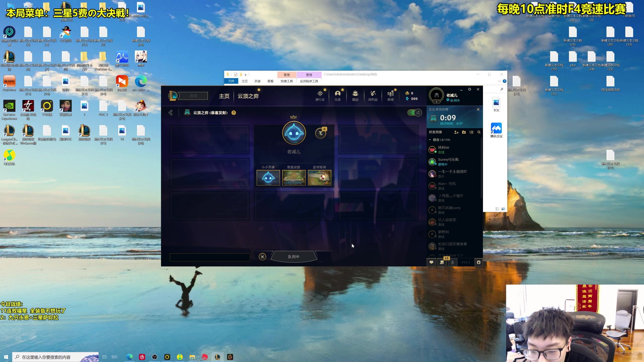Image resolution: width=644 pixels, height=362 pixels.
Task: Click the new friend folder icon
Action: [464, 132]
